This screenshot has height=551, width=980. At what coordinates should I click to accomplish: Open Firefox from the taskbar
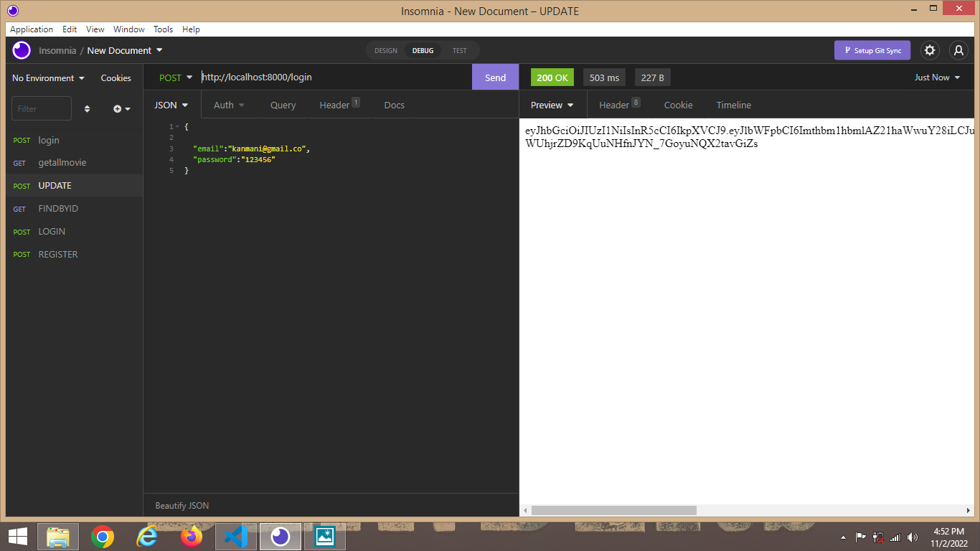(x=191, y=536)
